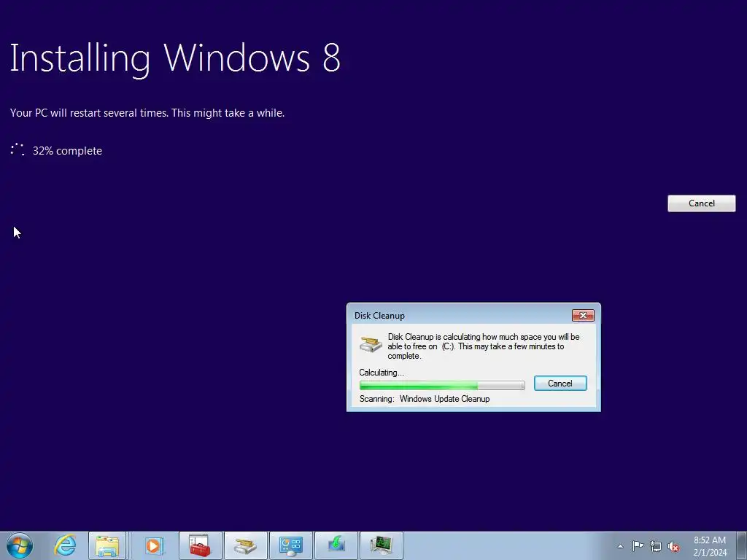
Task: Click the network status tray icon
Action: coord(656,546)
